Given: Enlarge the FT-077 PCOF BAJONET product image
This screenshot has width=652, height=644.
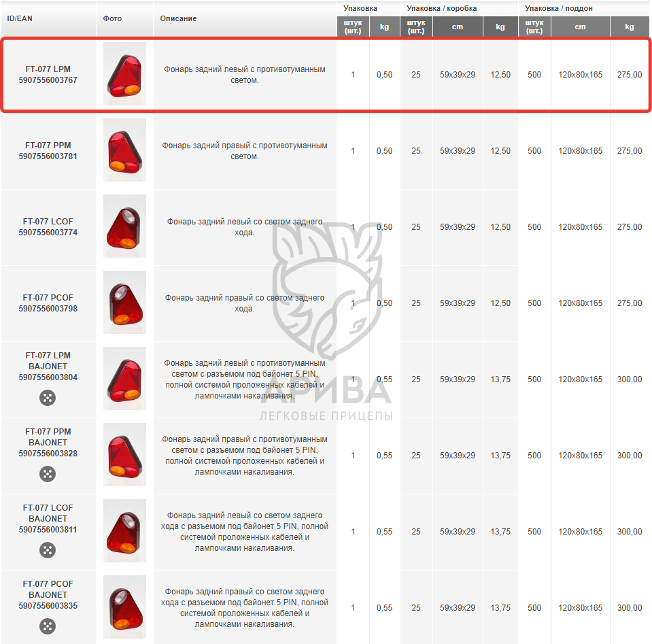Looking at the screenshot, I should [124, 607].
